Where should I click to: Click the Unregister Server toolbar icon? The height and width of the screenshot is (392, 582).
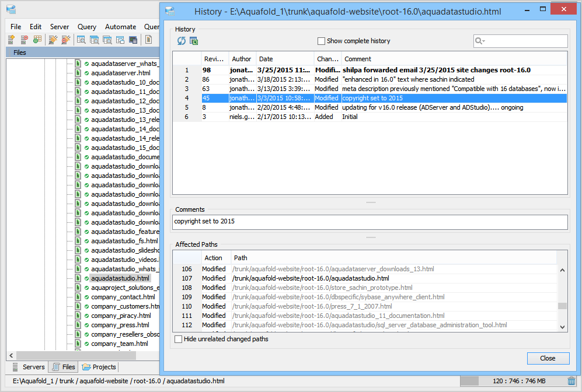tap(24, 40)
